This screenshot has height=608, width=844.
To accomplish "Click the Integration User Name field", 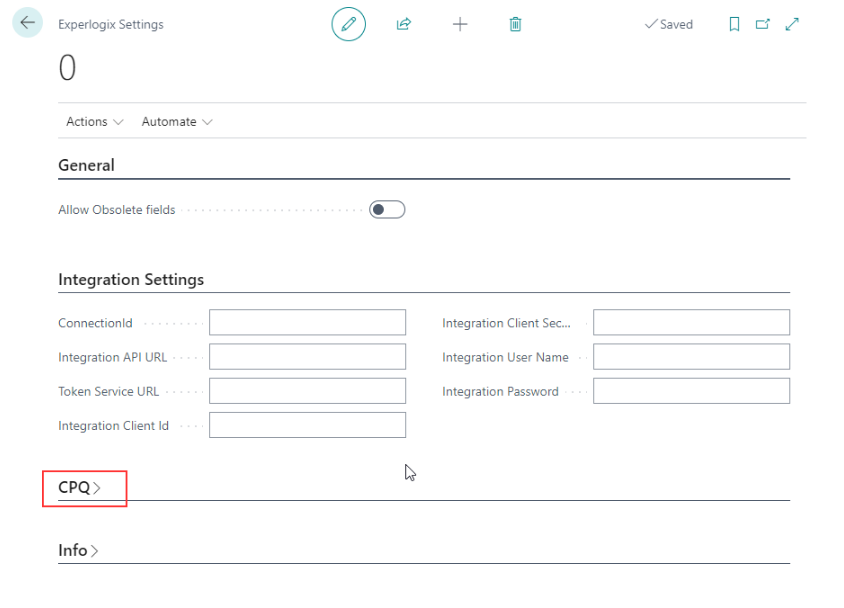I will pos(692,357).
